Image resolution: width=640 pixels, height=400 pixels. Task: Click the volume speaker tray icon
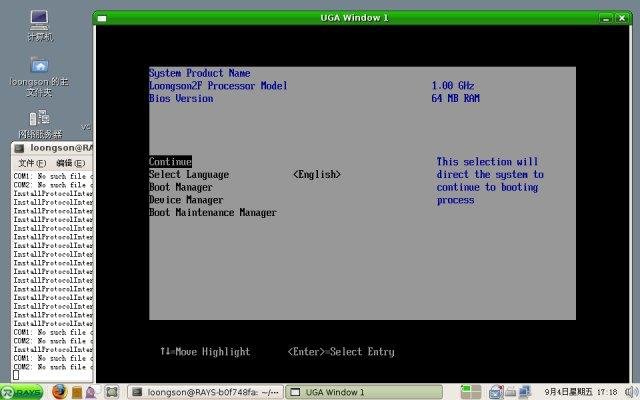pos(631,392)
